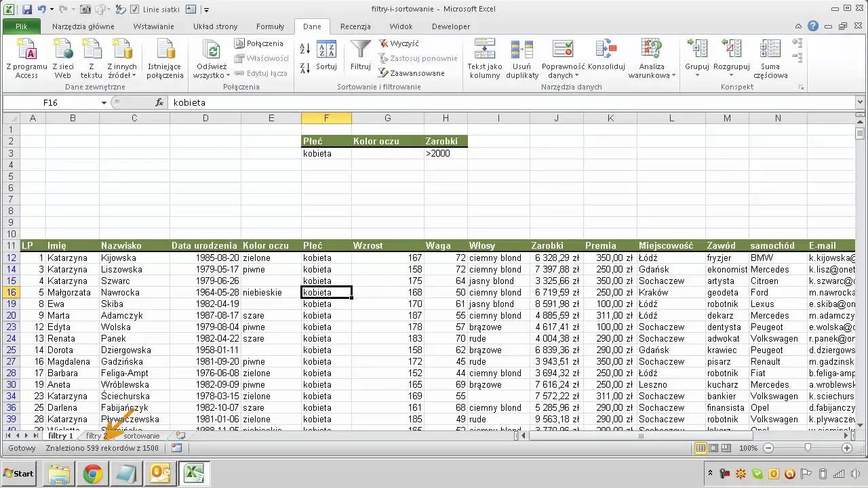Screen dimensions: 868x488
Task: Open Excel Help question mark
Action: (x=813, y=26)
